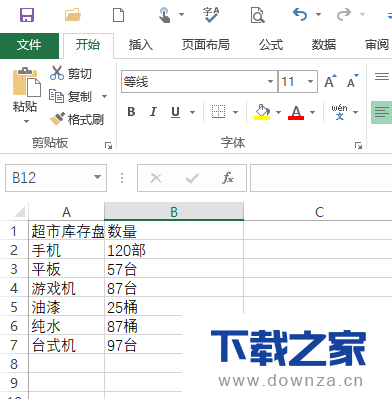392x399 pixels.
Task: Switch to the 公式 Formulas tab
Action: pyautogui.click(x=271, y=45)
